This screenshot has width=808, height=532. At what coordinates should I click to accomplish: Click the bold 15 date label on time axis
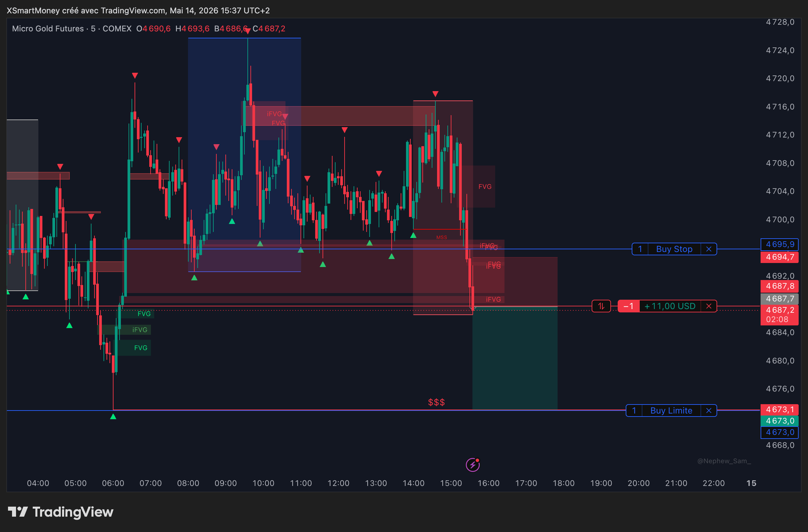751,483
